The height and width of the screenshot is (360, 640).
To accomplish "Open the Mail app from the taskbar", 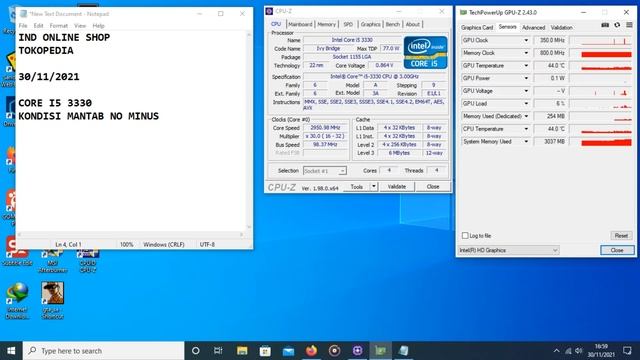I will point(288,351).
